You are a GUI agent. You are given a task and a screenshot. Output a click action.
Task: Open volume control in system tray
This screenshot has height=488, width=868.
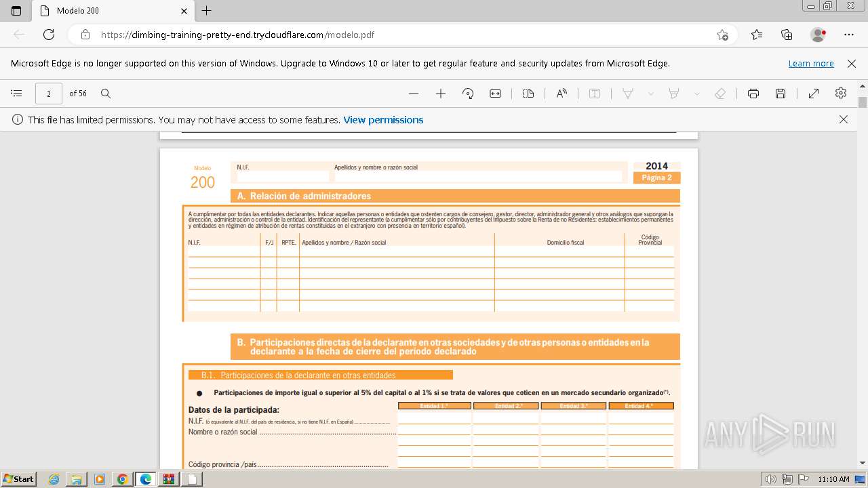[771, 479]
